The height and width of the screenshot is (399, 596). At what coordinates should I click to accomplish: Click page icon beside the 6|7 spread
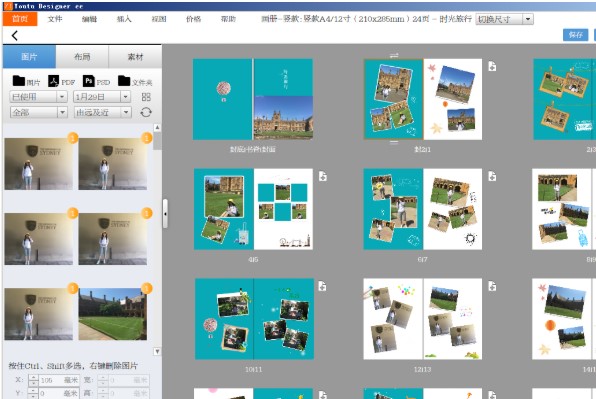click(492, 176)
